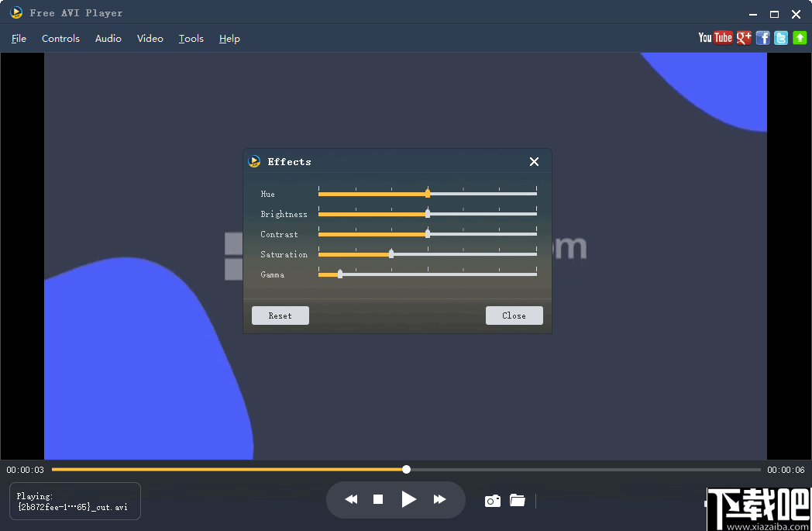Click the YouTube icon in top bar
The height and width of the screenshot is (531, 812).
tap(714, 38)
